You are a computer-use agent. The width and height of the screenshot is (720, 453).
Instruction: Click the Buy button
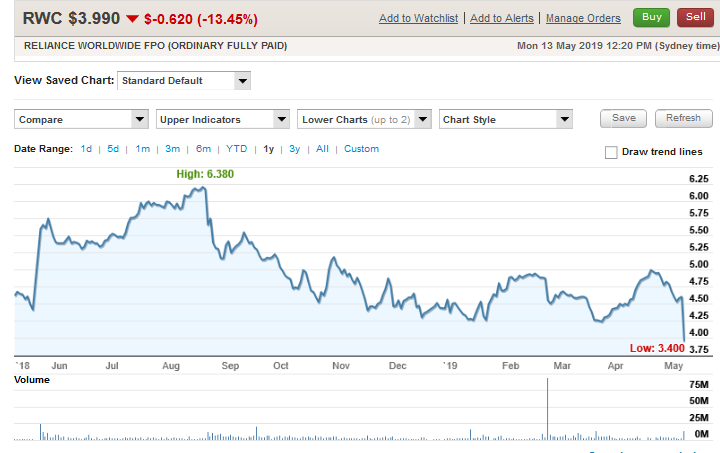tap(652, 17)
